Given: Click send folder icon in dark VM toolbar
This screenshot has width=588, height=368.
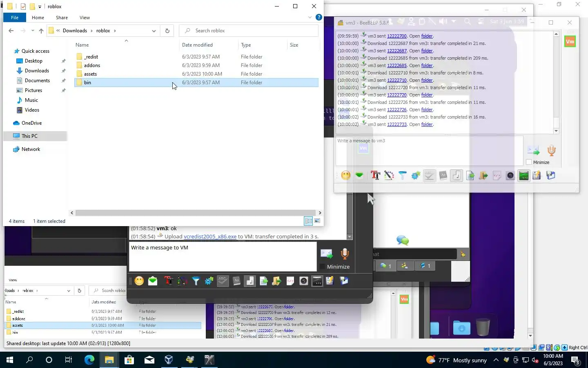Looking at the screenshot, I should click(x=277, y=281).
